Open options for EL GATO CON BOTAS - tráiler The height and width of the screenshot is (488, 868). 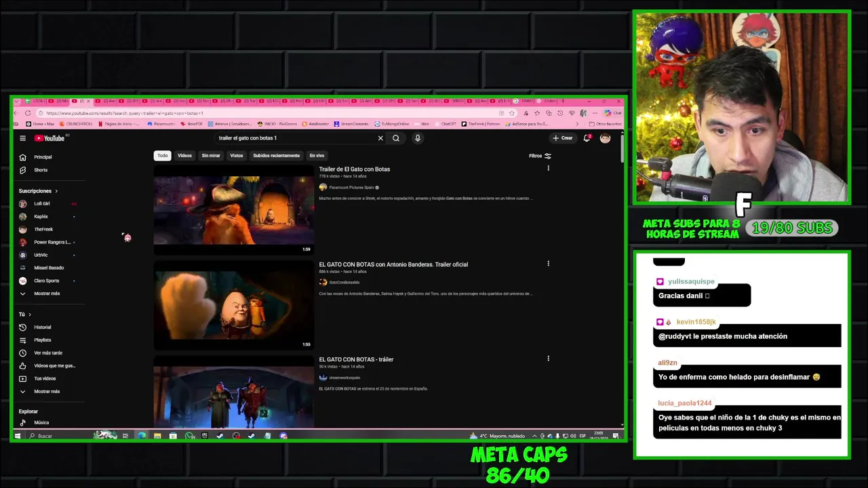pyautogui.click(x=548, y=358)
